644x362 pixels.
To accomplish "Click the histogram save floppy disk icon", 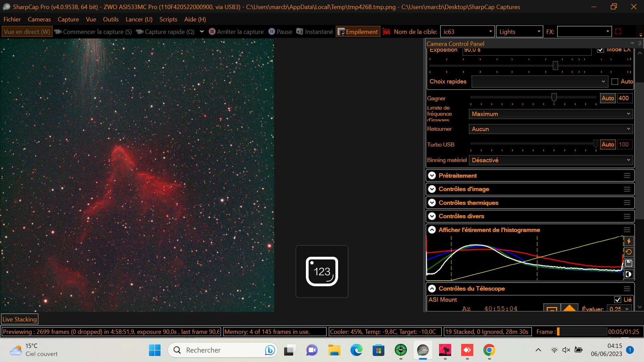I will [629, 263].
